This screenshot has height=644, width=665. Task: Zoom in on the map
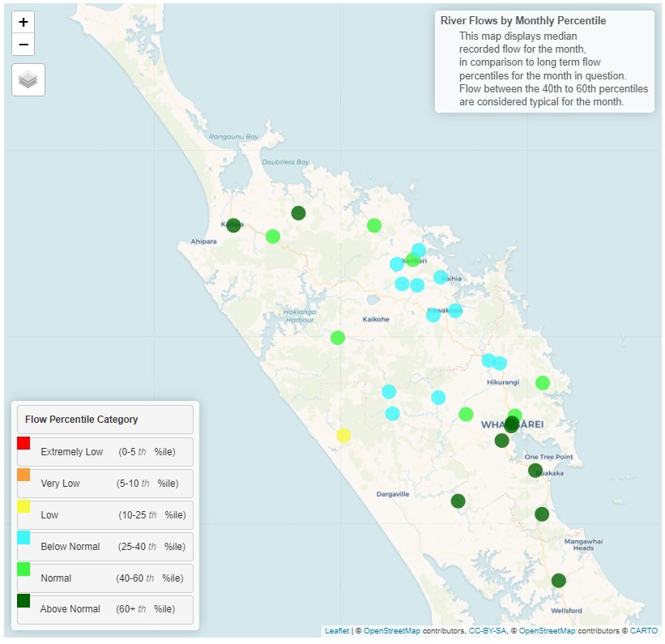[x=23, y=23]
